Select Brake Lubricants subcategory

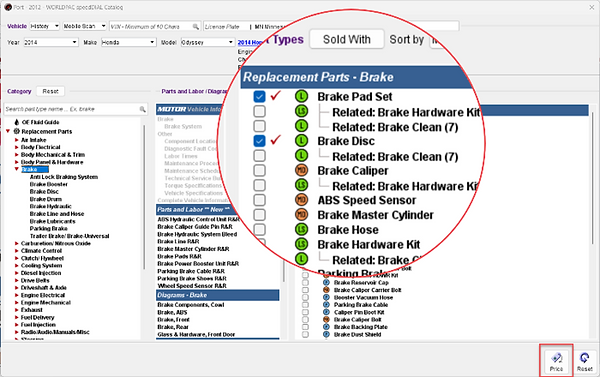[x=52, y=221]
